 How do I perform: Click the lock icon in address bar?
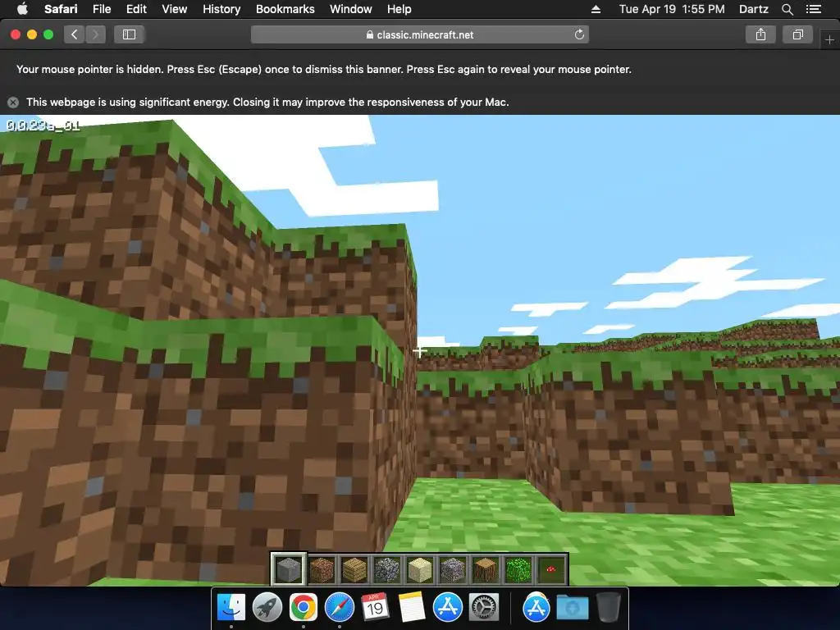point(370,34)
